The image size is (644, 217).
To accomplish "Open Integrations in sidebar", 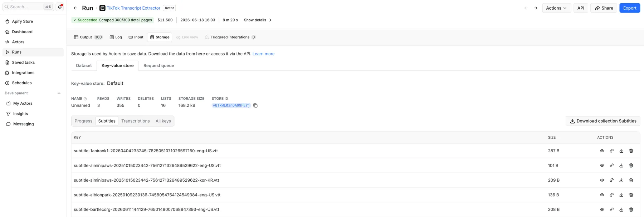I will point(33,73).
